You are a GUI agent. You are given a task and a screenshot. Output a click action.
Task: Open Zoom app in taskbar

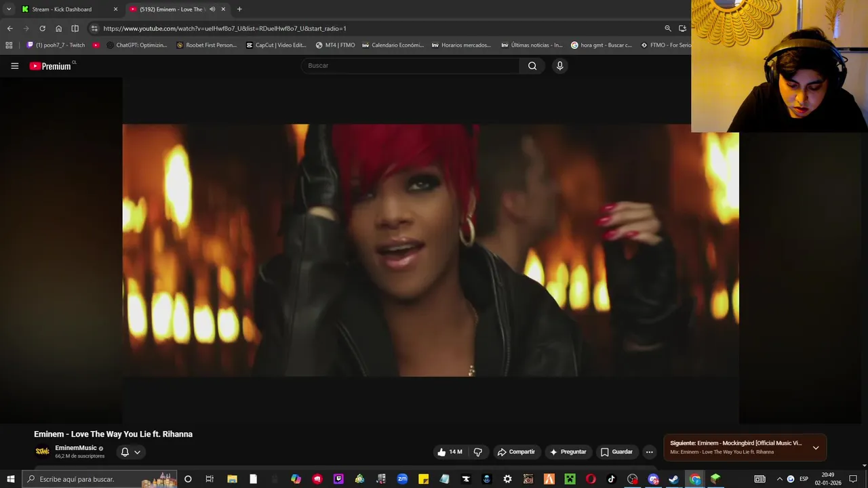pos(402,479)
